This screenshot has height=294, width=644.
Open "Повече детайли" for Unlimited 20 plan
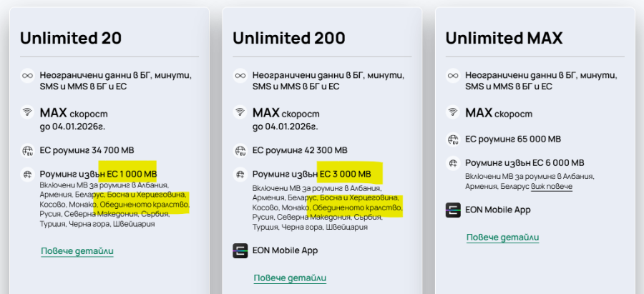click(x=77, y=251)
